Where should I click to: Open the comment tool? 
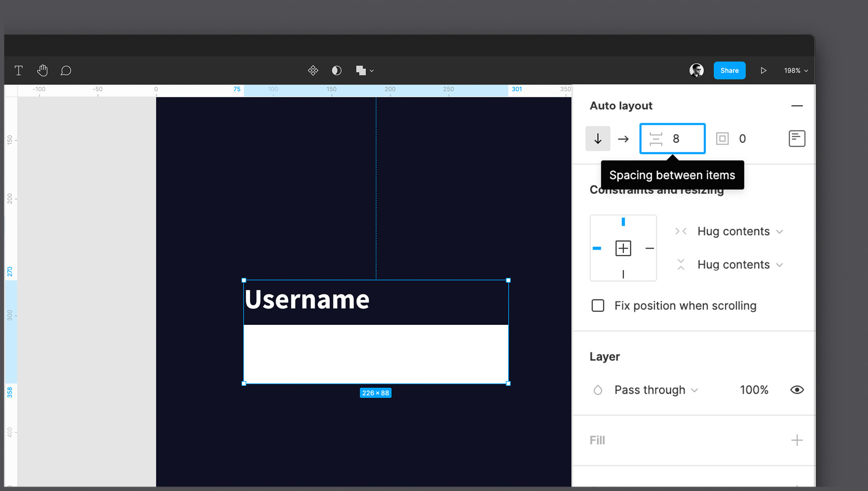[66, 70]
